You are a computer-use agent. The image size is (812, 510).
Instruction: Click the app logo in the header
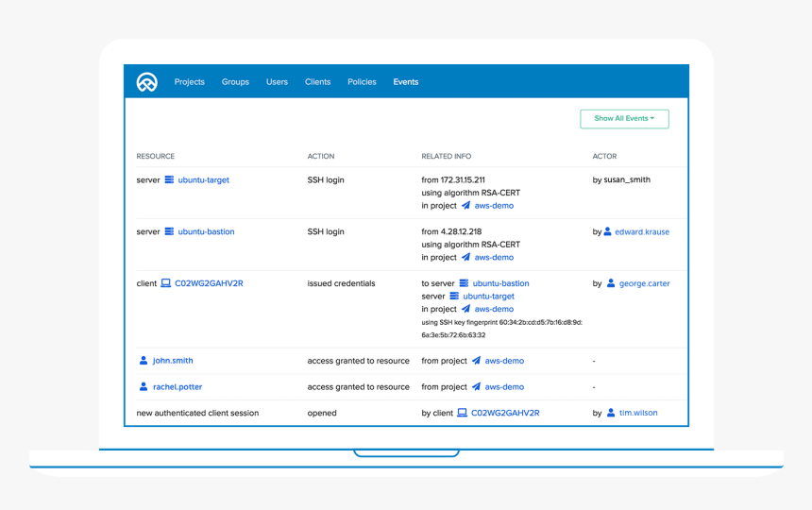(146, 82)
